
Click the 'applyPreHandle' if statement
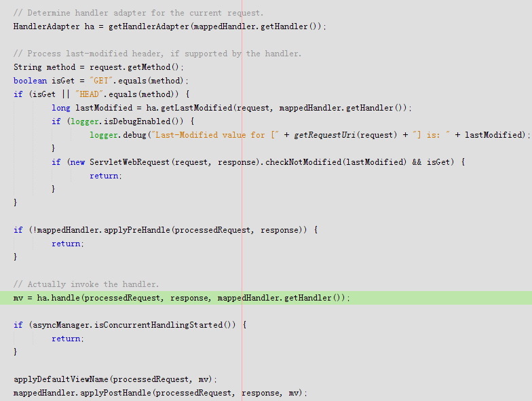pos(166,230)
